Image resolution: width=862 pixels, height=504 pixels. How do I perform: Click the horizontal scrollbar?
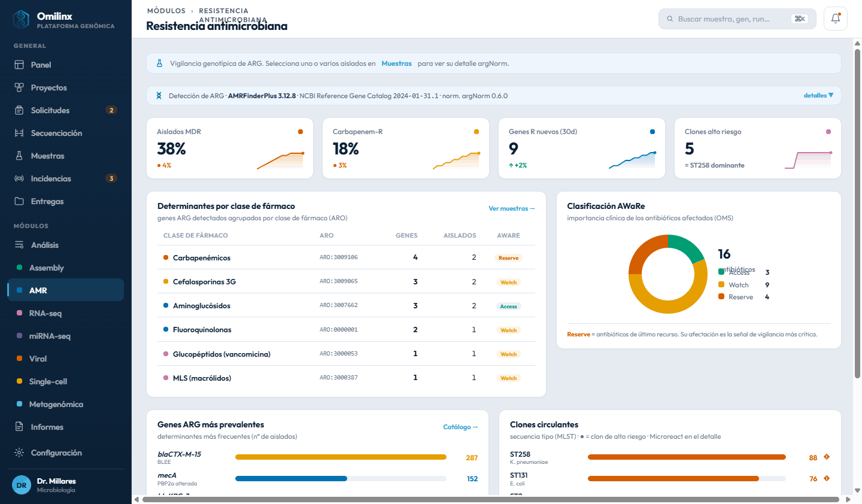(x=491, y=499)
